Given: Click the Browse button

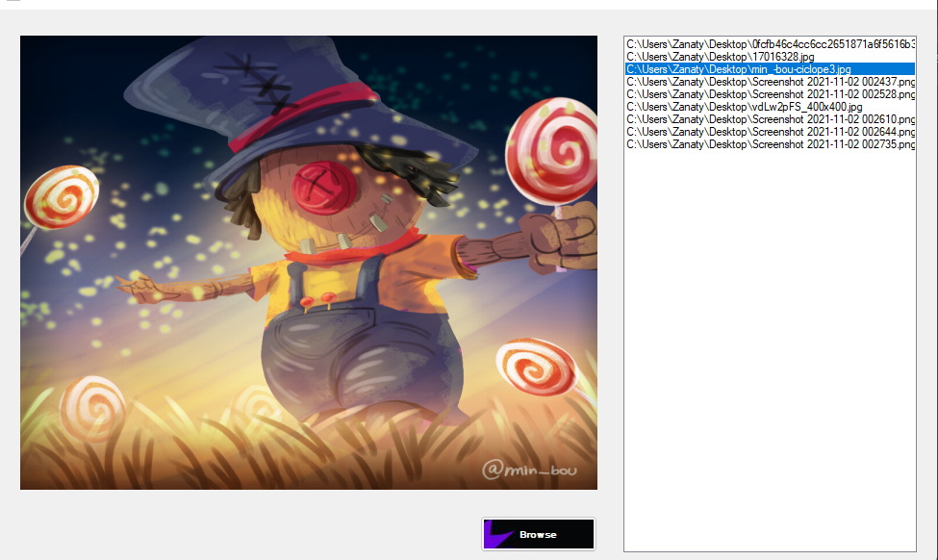Looking at the screenshot, I should point(539,534).
